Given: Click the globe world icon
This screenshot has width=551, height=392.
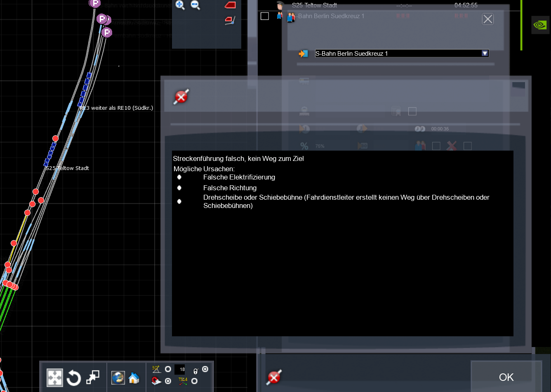Looking at the screenshot, I should 118,377.
